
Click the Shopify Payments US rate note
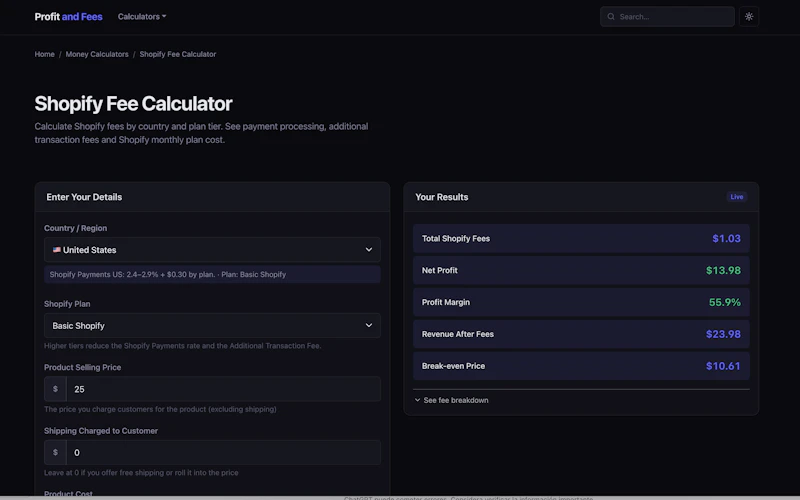(212, 274)
